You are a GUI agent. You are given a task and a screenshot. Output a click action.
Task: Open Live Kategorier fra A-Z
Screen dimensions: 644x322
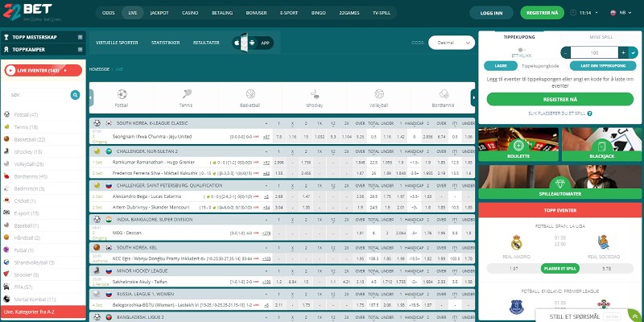pyautogui.click(x=43, y=312)
